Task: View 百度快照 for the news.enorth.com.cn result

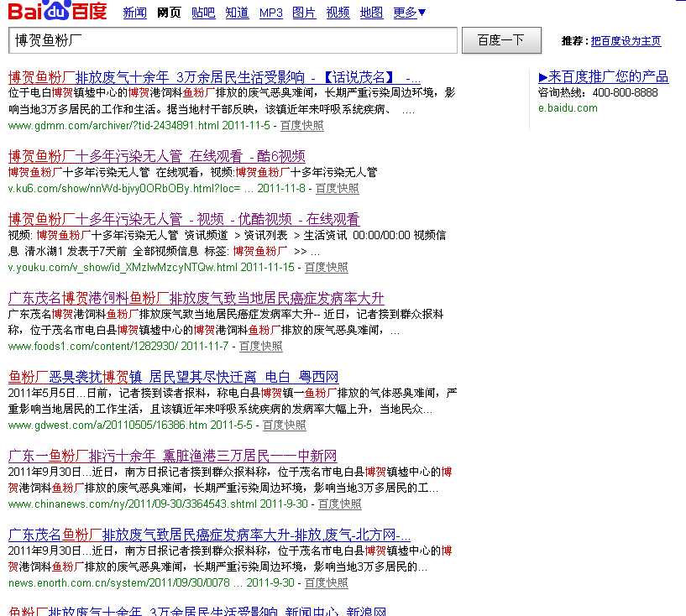Action: point(326,582)
